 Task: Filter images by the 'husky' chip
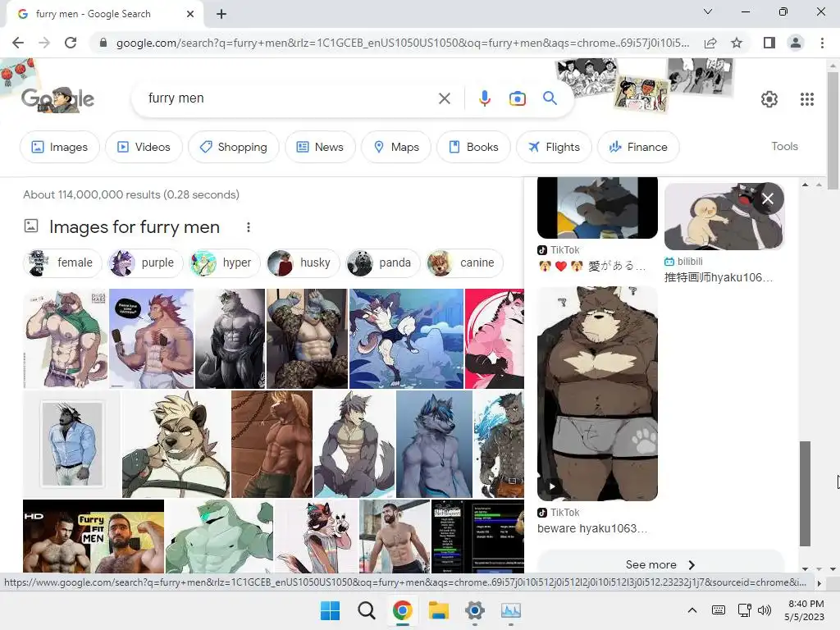tap(303, 263)
